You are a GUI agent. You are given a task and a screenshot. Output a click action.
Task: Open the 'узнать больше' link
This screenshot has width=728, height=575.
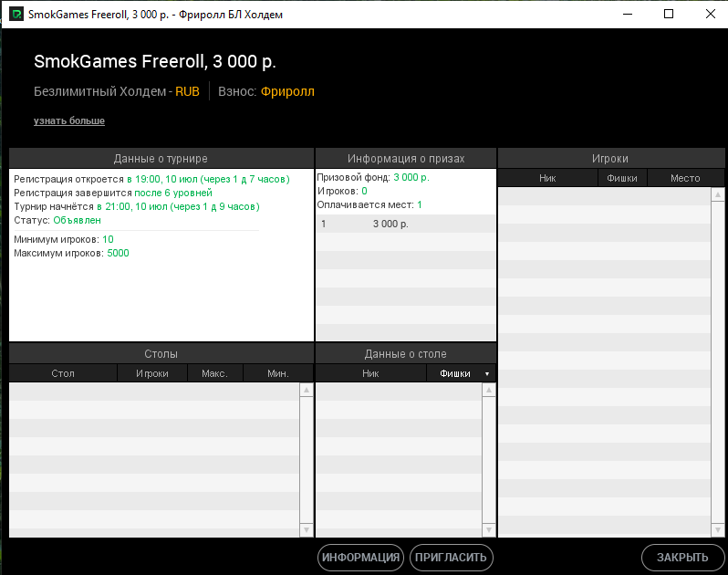(x=69, y=120)
